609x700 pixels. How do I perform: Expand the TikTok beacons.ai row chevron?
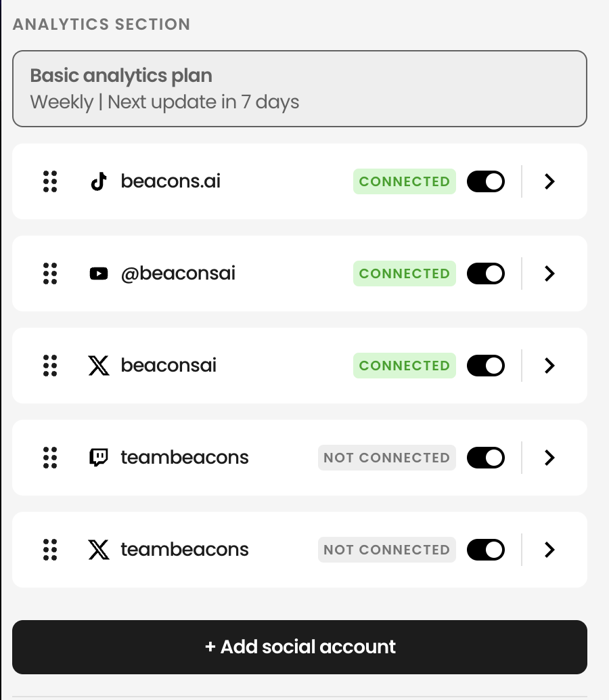click(549, 181)
